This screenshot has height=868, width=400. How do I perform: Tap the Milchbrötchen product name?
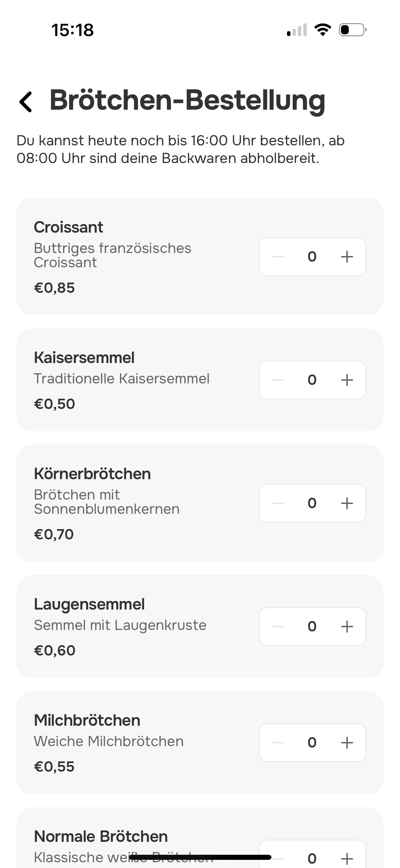point(87,720)
